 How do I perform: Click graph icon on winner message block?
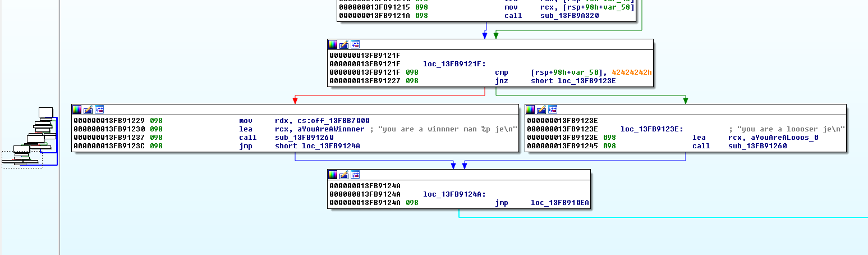pos(99,110)
